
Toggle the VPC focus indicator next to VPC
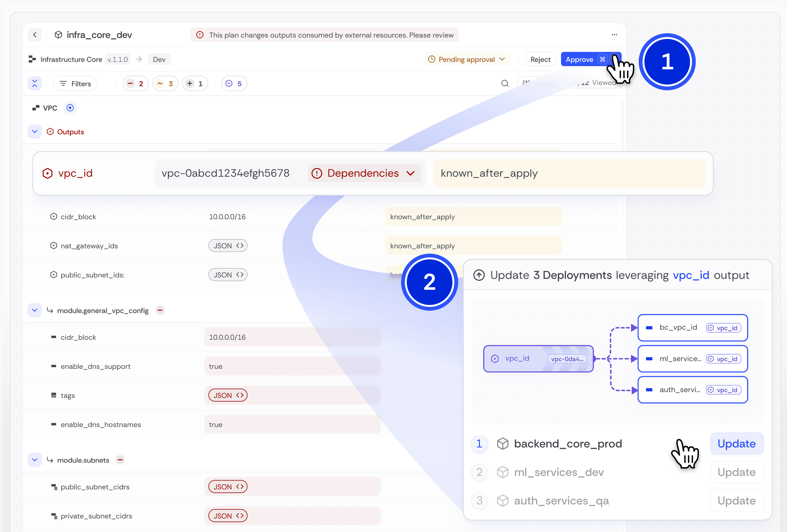(70, 108)
